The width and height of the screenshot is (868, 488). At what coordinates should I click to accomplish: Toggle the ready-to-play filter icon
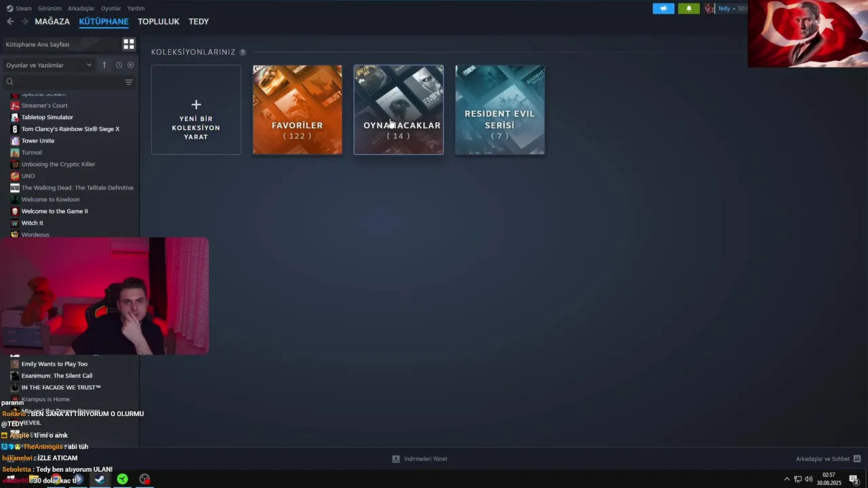tap(131, 65)
